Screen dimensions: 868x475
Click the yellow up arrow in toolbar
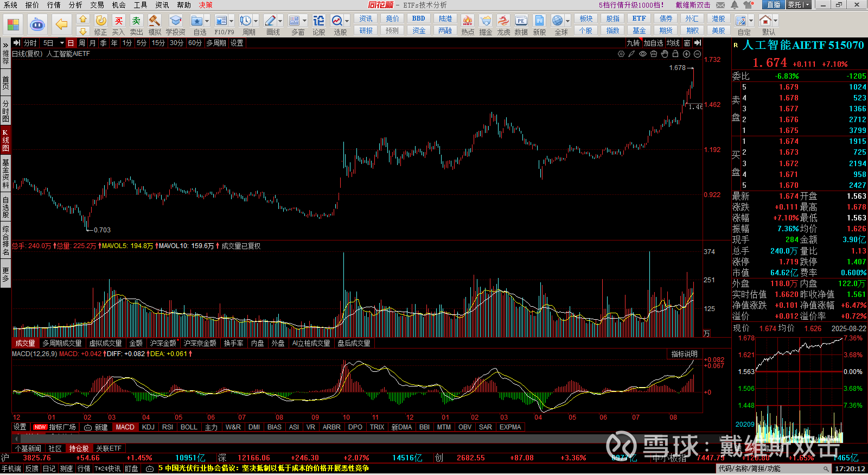pos(83,19)
